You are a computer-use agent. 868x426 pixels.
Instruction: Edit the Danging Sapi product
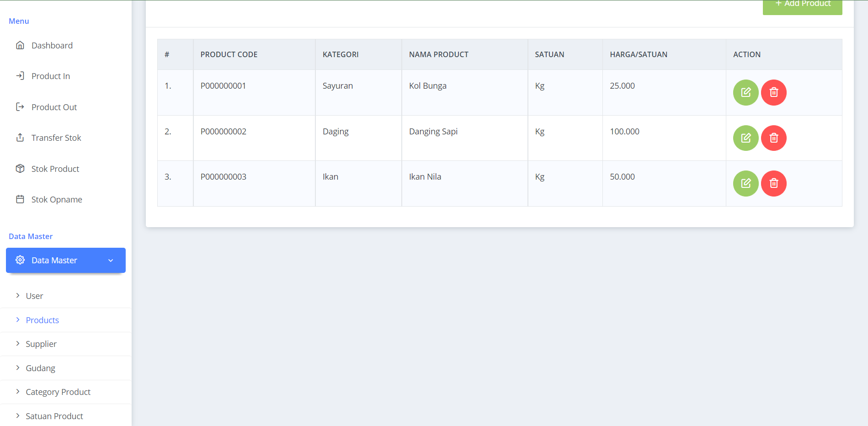(746, 138)
